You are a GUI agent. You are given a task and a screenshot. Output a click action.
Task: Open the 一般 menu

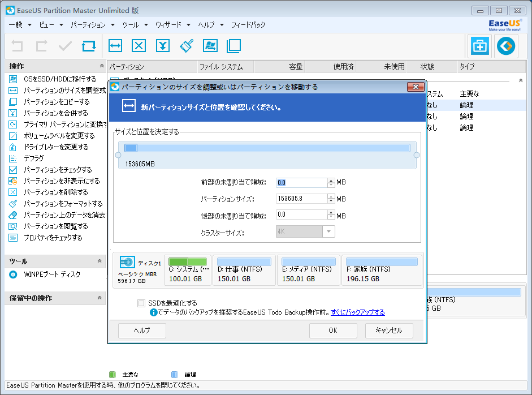click(20, 25)
